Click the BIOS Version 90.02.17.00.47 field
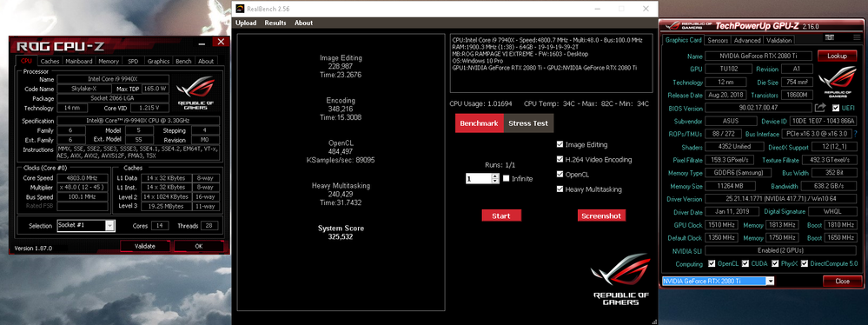Image resolution: width=868 pixels, height=325 pixels. pos(759,108)
